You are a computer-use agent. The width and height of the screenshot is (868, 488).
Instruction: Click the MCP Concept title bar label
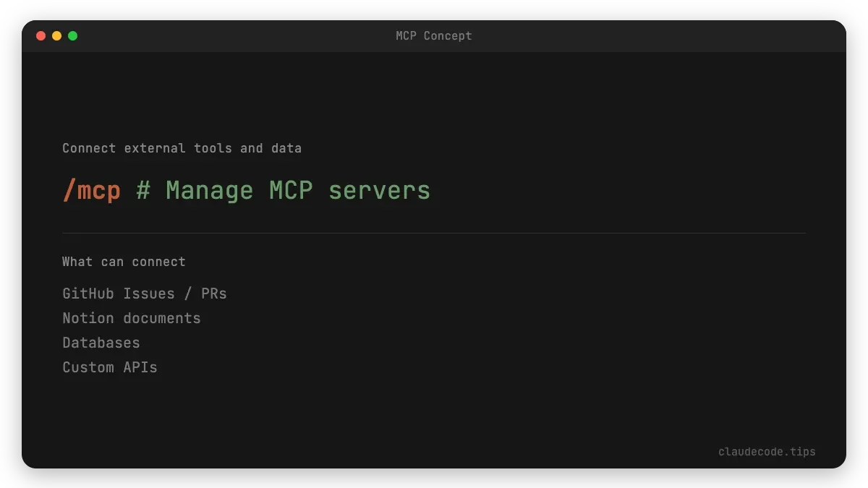(433, 35)
